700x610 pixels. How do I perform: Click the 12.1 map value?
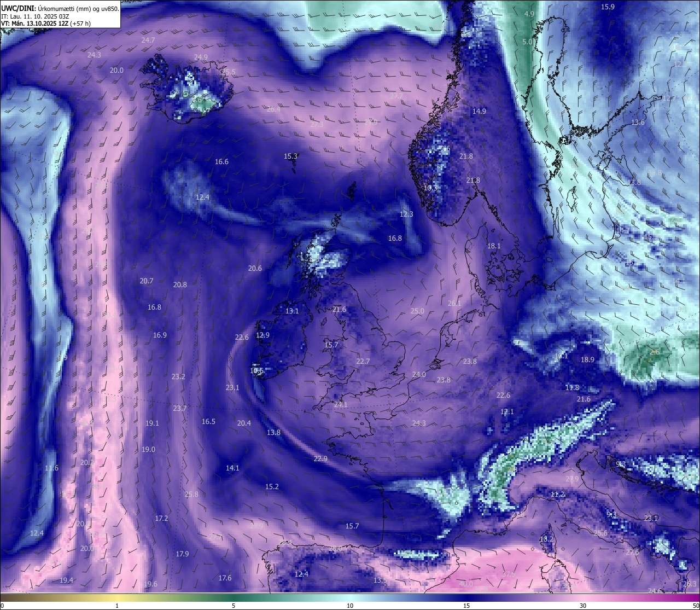[x=507, y=412]
